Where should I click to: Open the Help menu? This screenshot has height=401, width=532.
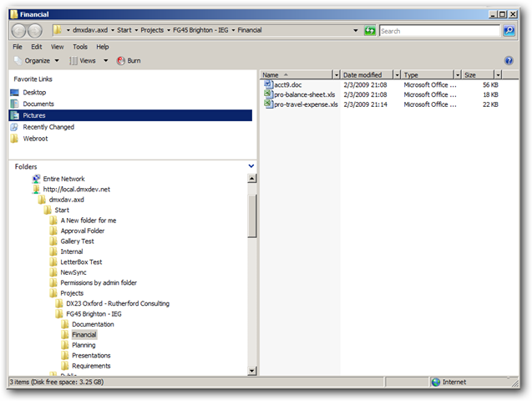pyautogui.click(x=103, y=47)
